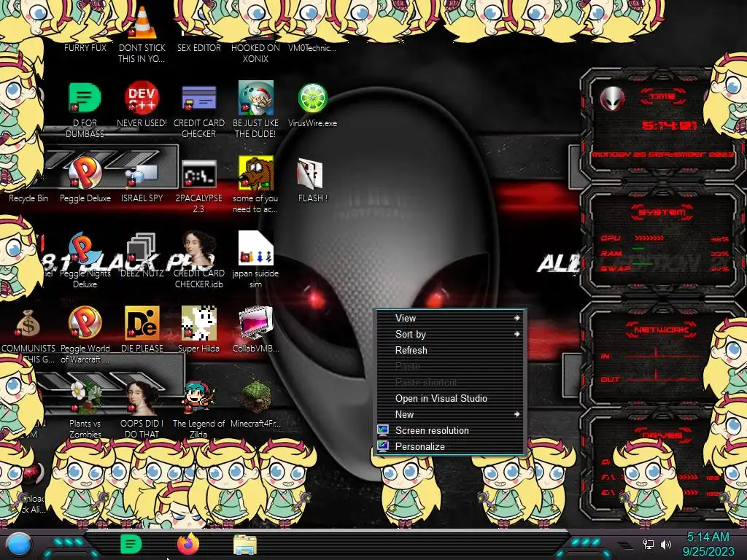Select the VirusWire.exe lime icon

point(312,98)
